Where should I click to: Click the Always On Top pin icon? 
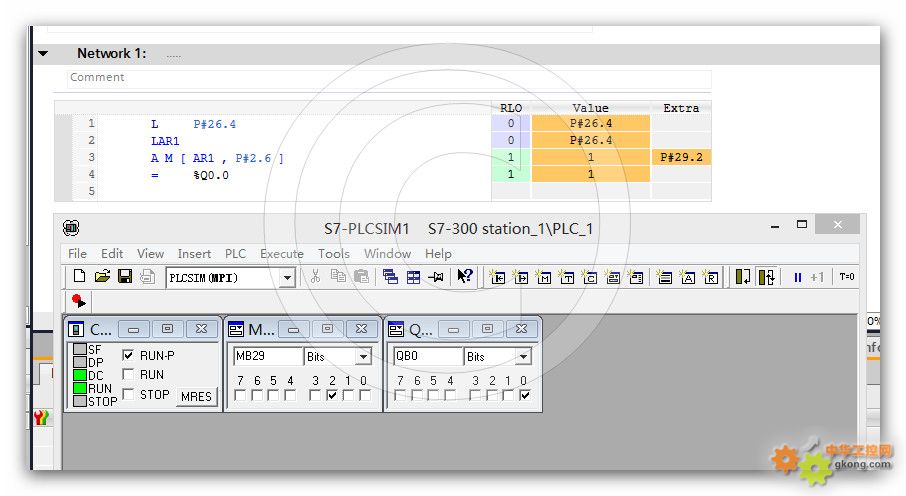click(436, 277)
